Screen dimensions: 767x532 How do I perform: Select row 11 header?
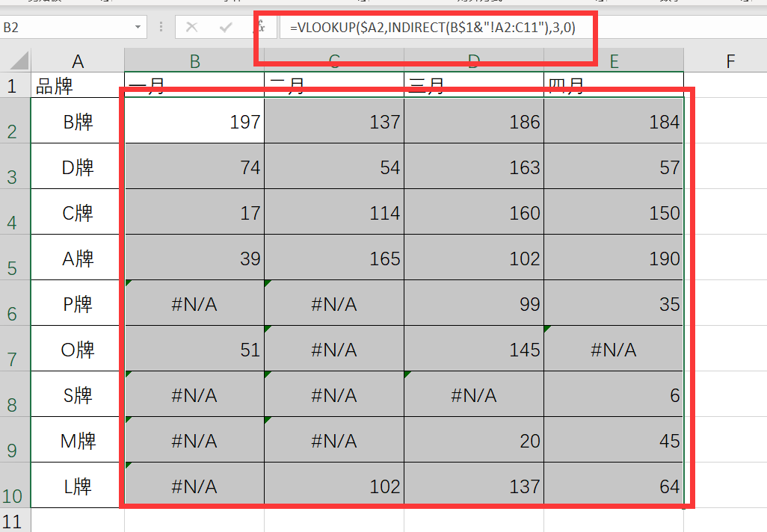pos(15,520)
